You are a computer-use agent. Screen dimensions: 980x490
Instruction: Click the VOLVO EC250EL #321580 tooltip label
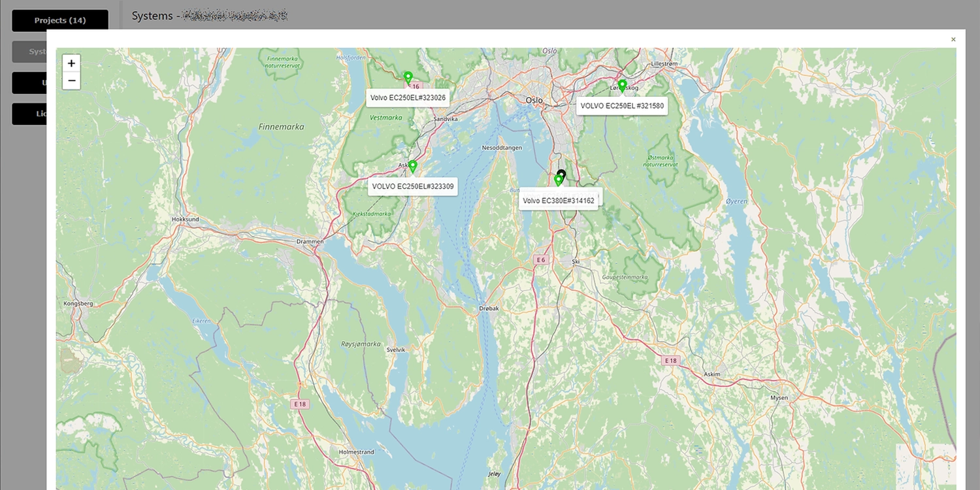621,106
